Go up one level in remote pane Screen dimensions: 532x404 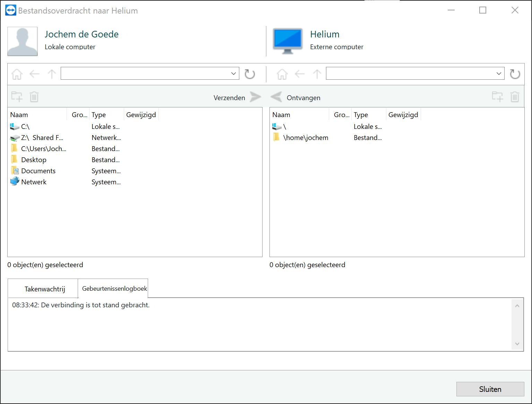[x=317, y=74]
